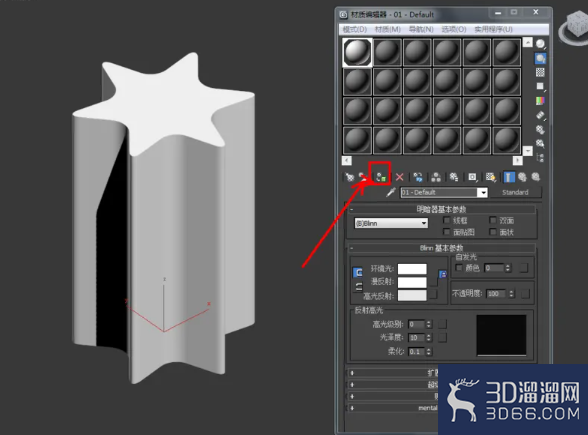588x435 pixels.
Task: Open the 材质(M) menu
Action: 388,29
